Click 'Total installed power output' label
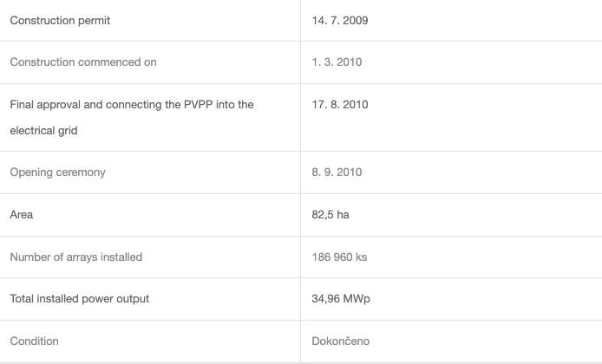 (80, 299)
